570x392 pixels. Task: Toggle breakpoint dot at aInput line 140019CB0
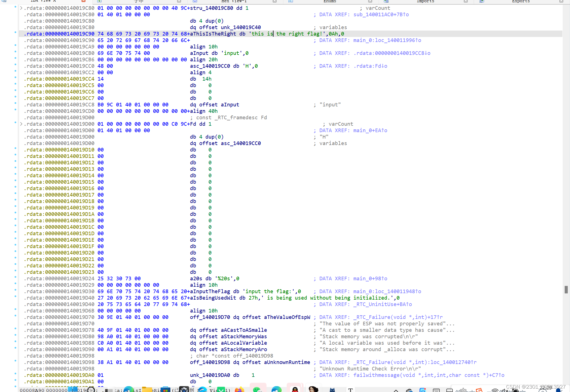[x=15, y=52]
